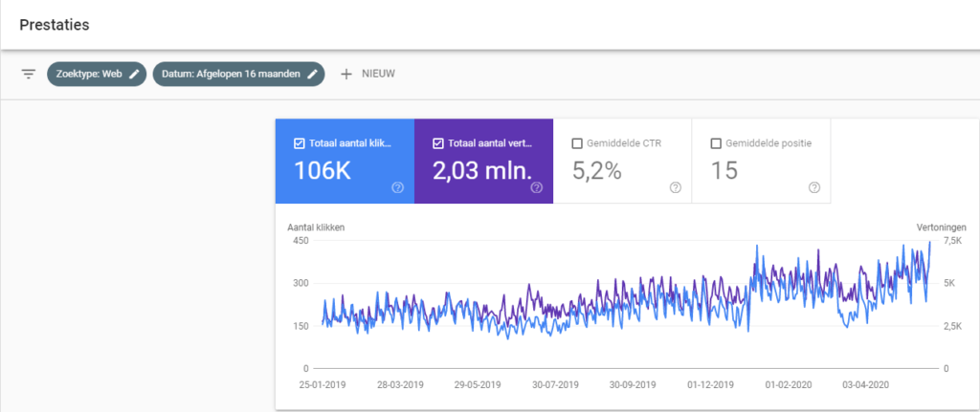
Task: Enable the Gemiddelde positie checkbox
Action: click(716, 143)
